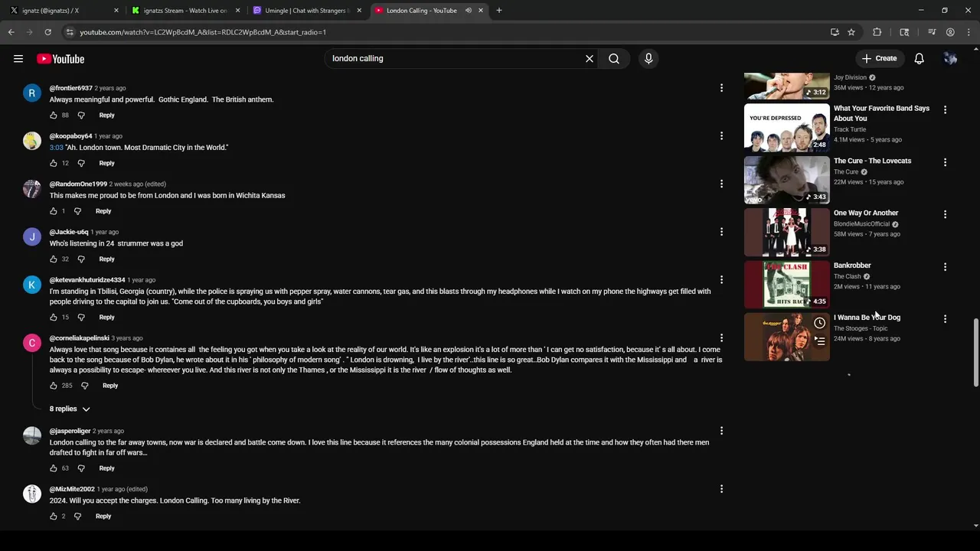Dislike @koopaboy64's comment
Viewport: 980px width, 551px height.
click(81, 163)
